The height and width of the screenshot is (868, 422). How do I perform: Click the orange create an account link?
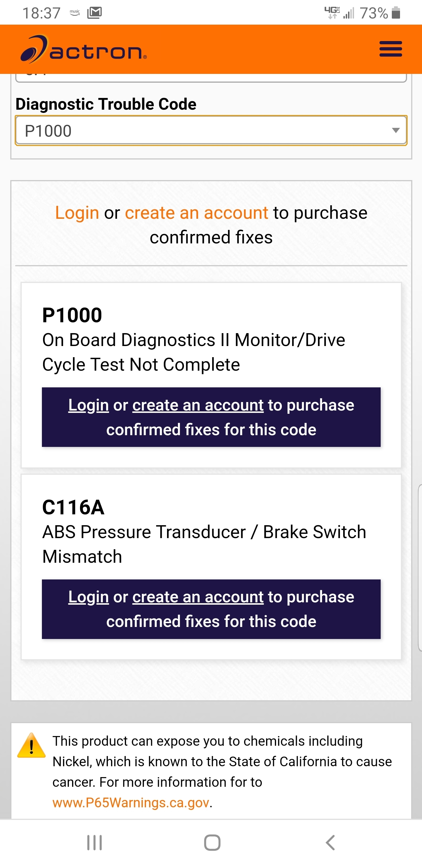tap(196, 213)
